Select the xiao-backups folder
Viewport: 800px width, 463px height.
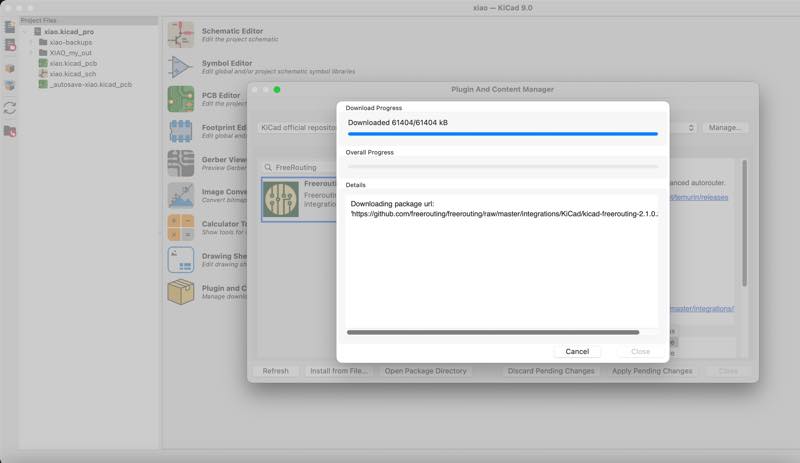tap(71, 42)
